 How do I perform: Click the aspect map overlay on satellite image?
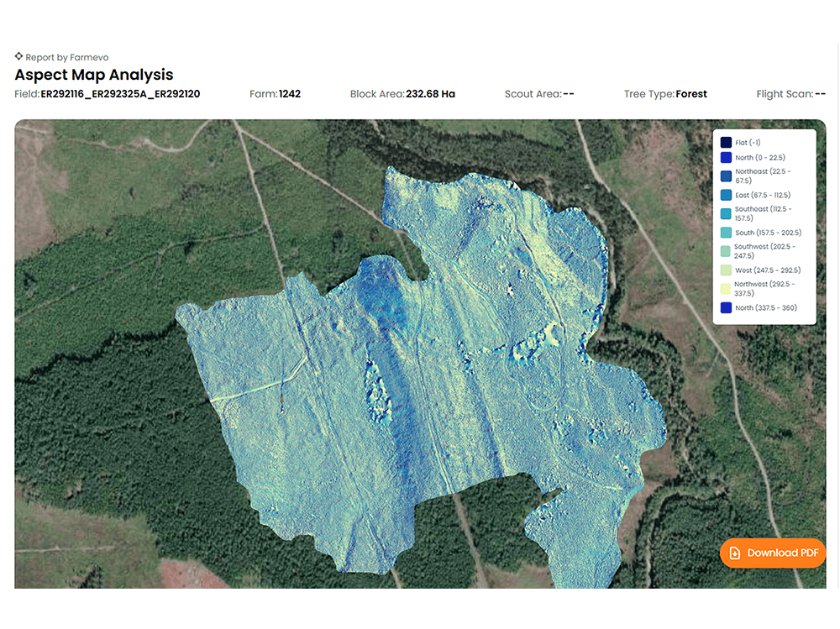coord(420,378)
